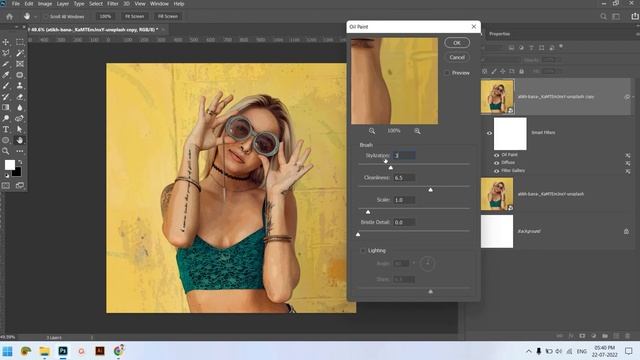640x360 pixels.
Task: Swap foreground and background colors
Action: [19, 162]
